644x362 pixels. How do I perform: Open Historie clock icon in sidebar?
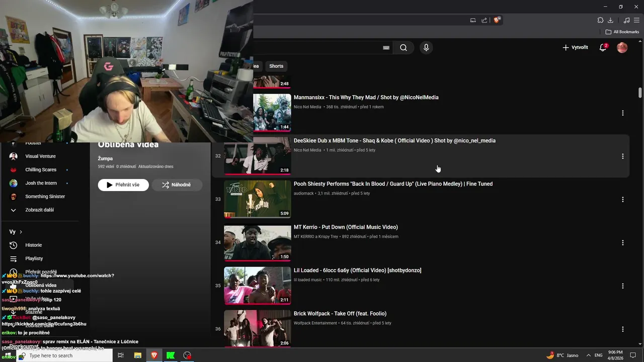[14, 245]
